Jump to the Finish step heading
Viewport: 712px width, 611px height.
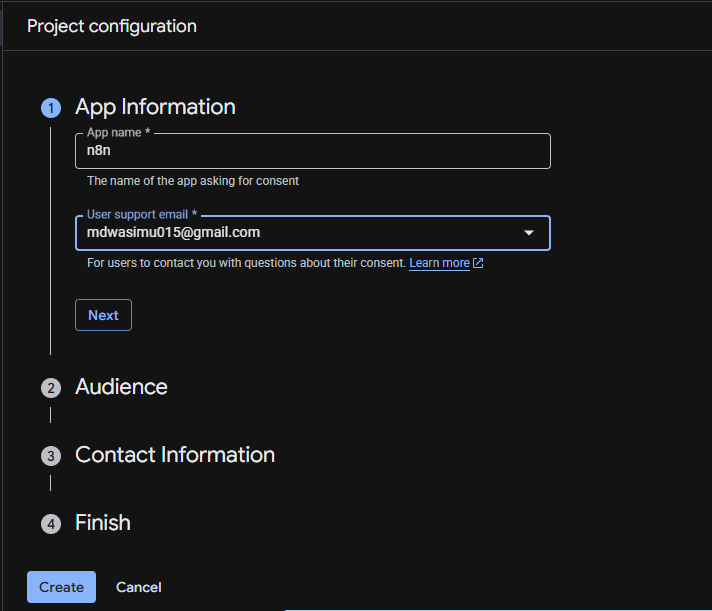103,523
